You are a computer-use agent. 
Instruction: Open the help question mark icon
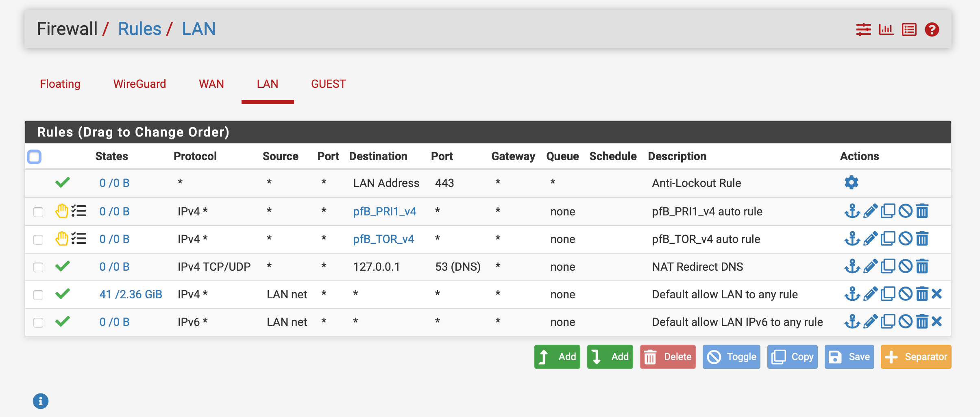[x=932, y=29]
